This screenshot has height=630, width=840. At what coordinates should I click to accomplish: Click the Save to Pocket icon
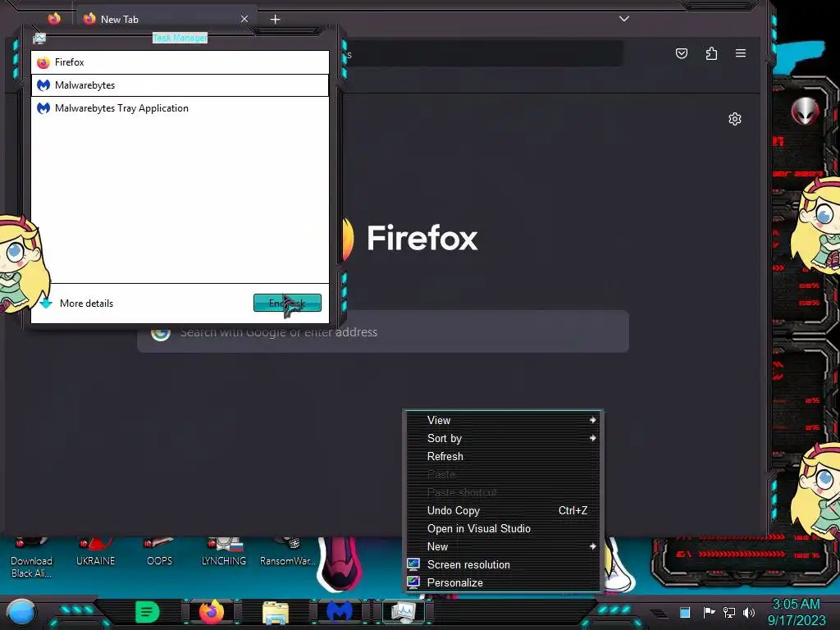coord(682,53)
